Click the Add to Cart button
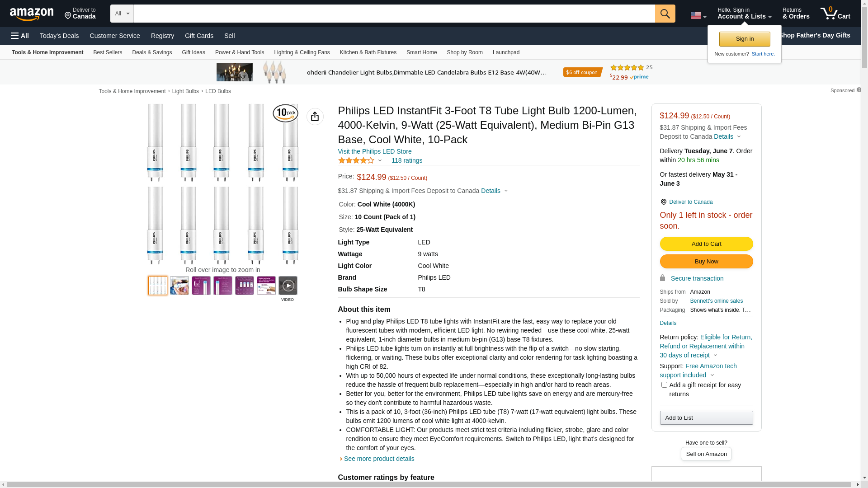The image size is (868, 488). point(706,244)
